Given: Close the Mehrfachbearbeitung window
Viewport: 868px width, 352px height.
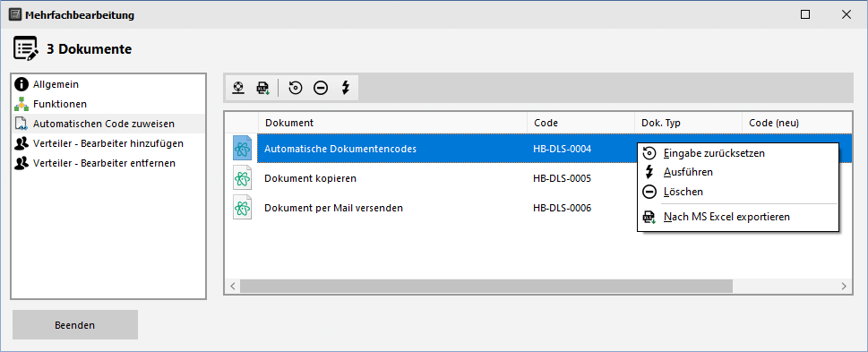Looking at the screenshot, I should [x=847, y=15].
